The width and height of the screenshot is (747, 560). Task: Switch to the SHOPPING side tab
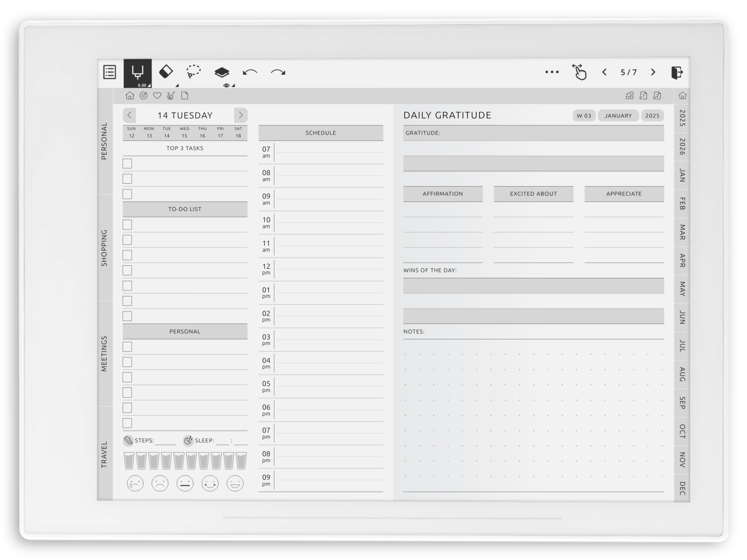click(105, 247)
